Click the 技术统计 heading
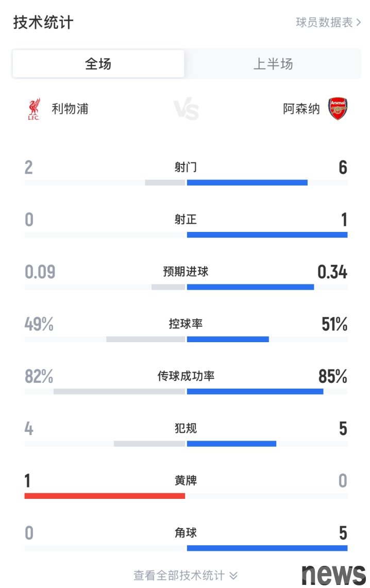The width and height of the screenshot is (370, 588). [43, 23]
